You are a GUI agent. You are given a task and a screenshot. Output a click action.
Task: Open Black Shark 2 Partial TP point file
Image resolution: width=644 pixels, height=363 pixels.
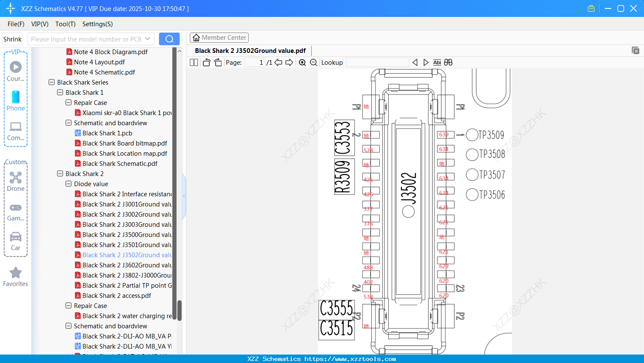click(x=123, y=285)
